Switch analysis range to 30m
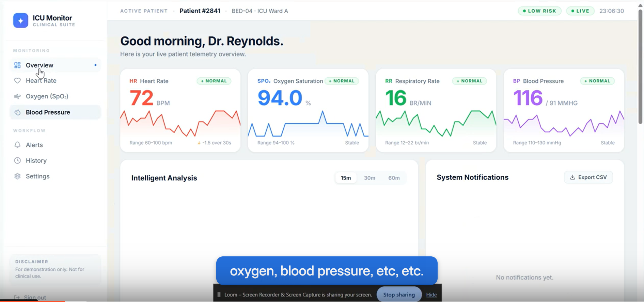 tap(370, 178)
